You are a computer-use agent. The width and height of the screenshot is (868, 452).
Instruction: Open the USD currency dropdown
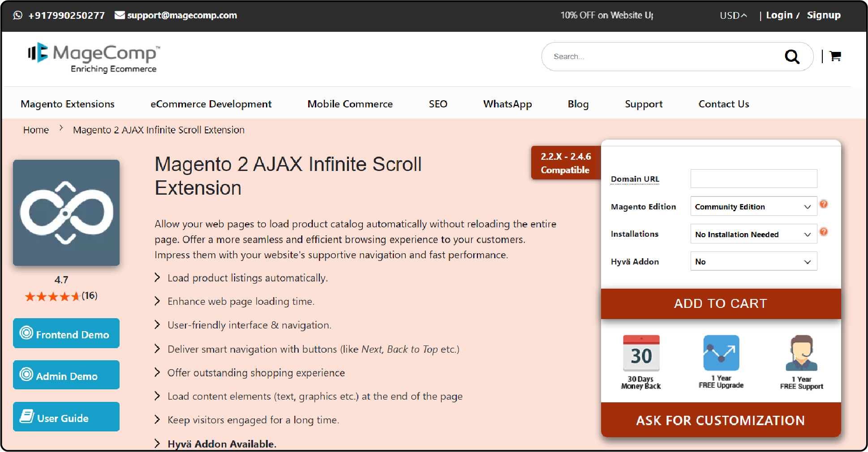tap(733, 16)
